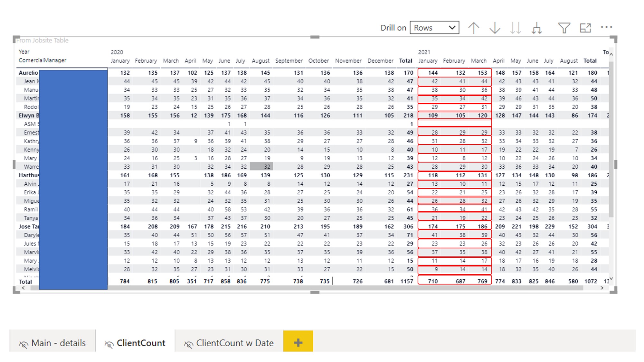Click the 2020 year header
644x362 pixels.
tap(117, 52)
